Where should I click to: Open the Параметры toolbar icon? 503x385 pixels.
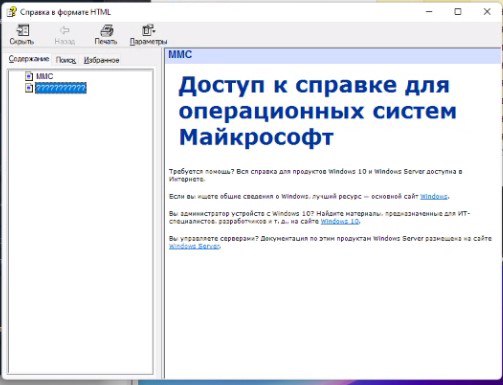pos(148,30)
